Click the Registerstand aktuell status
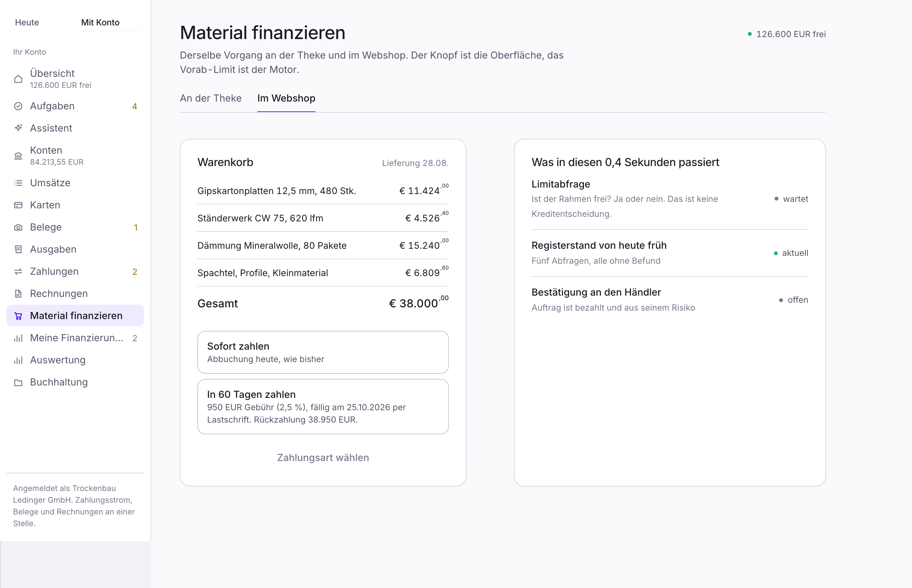 791,253
